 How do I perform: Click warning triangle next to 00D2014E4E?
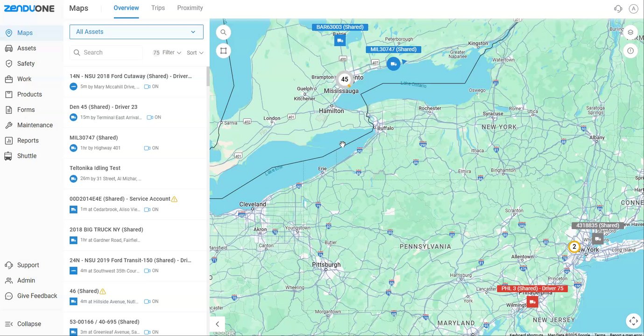coord(174,199)
